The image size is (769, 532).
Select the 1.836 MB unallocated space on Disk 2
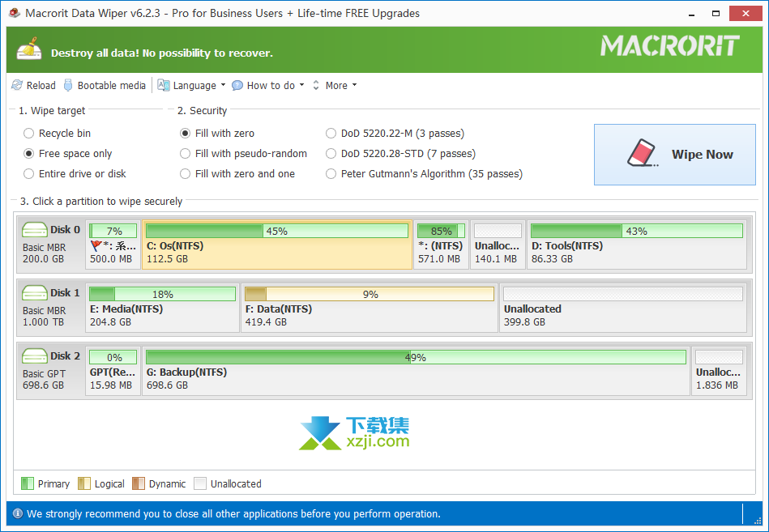(x=719, y=372)
